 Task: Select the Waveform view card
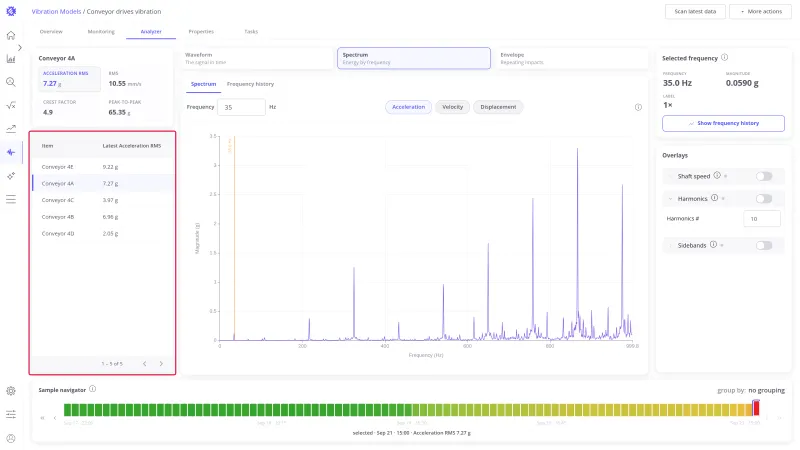(257, 58)
